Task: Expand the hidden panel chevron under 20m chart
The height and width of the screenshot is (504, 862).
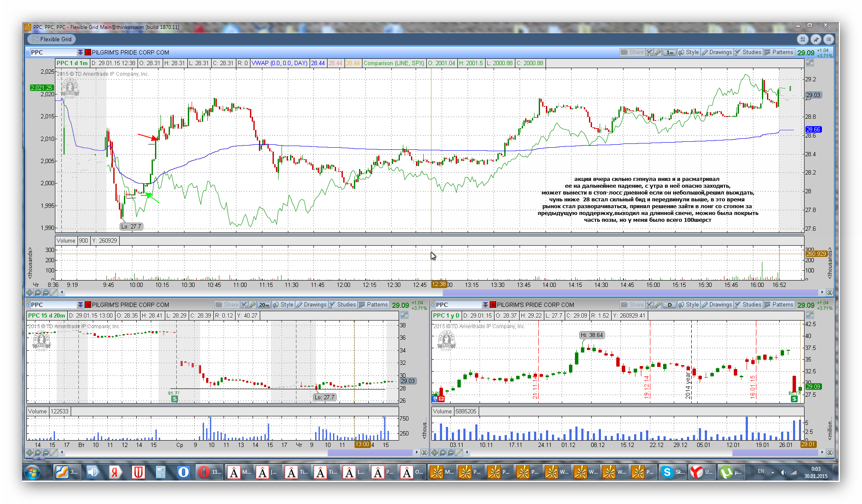Action: [38, 458]
